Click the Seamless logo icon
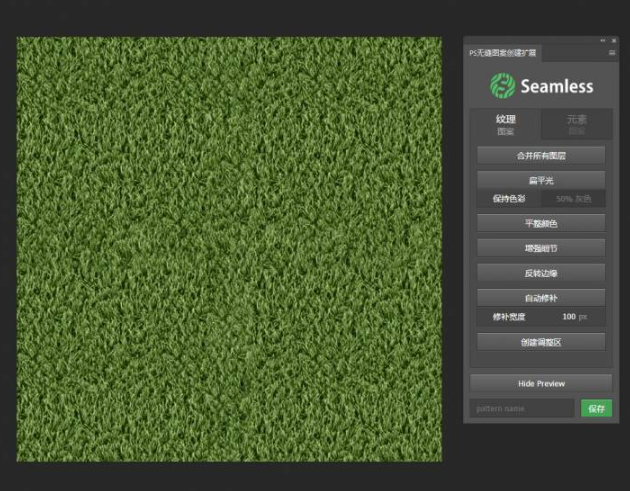Screen dimensions: 630x491 point(502,86)
